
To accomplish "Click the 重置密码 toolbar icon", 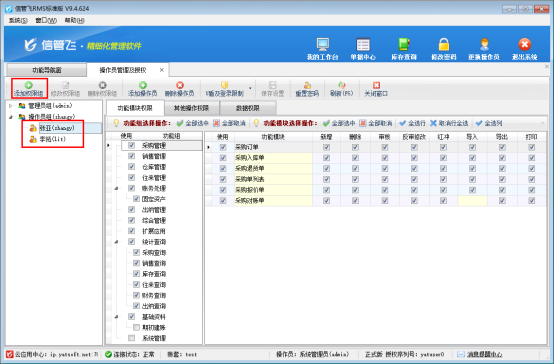I will [307, 89].
